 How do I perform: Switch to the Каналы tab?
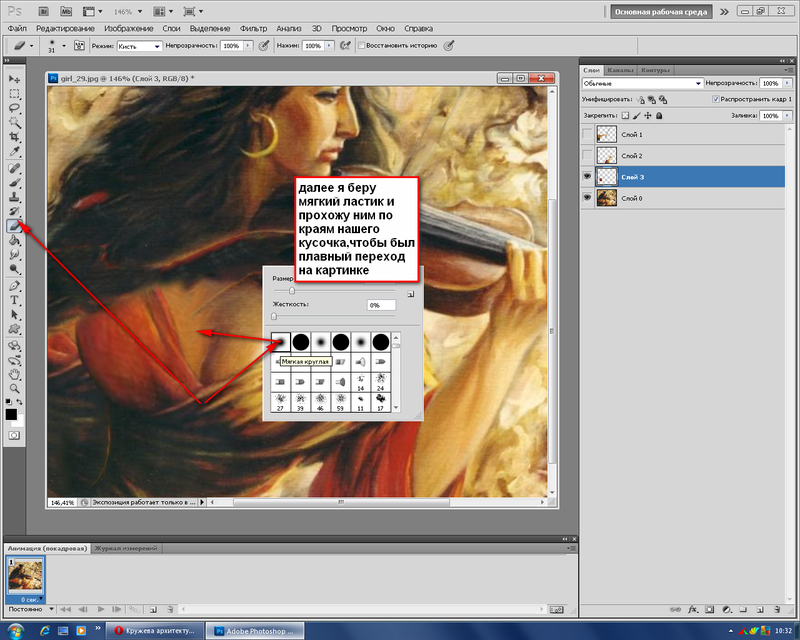pyautogui.click(x=622, y=70)
